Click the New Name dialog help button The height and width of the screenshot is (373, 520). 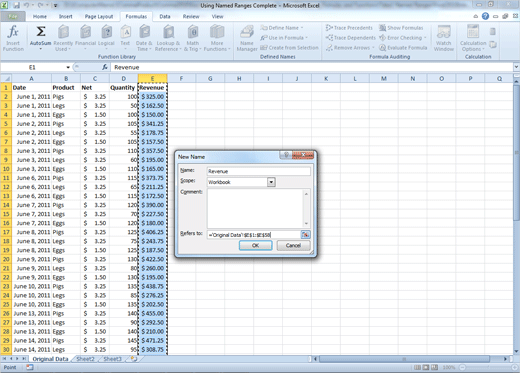(286, 155)
